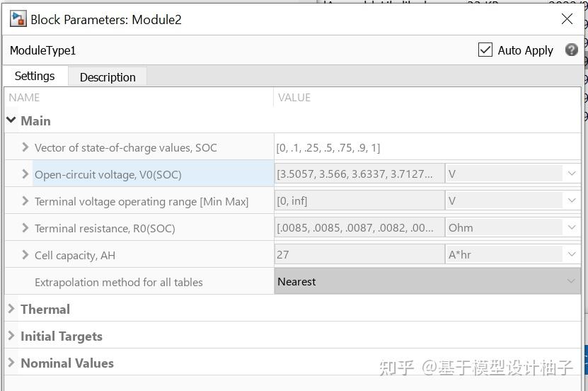Viewport: 588px width, 391px height.
Task: Open the Extrapolation method Nearest dropdown
Action: (427, 281)
